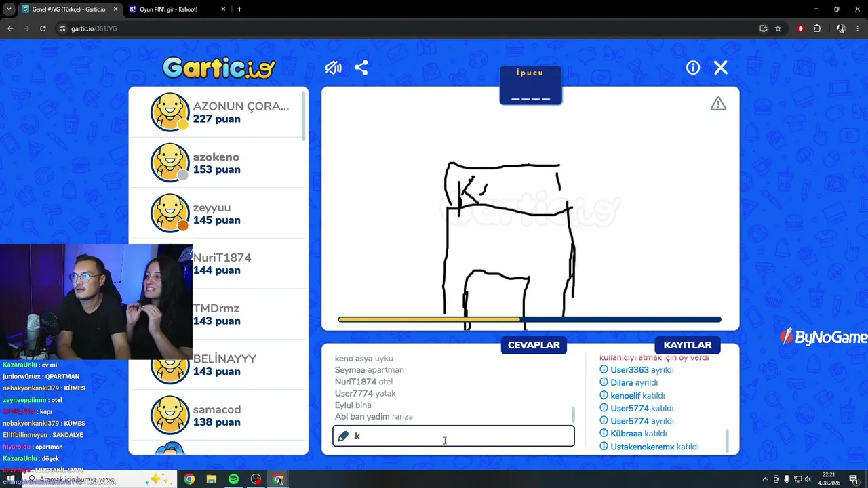Click the records log scrollbar
868x488 pixels.
tap(728, 441)
